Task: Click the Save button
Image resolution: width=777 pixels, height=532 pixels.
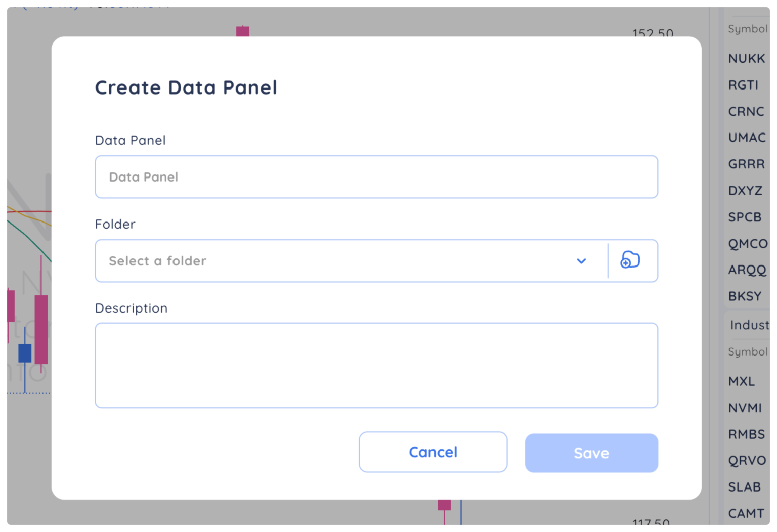Action: tap(591, 453)
